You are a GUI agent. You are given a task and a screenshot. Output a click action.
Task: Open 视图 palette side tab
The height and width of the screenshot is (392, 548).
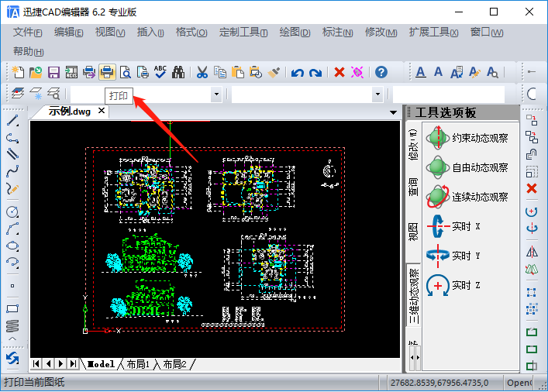pos(413,232)
